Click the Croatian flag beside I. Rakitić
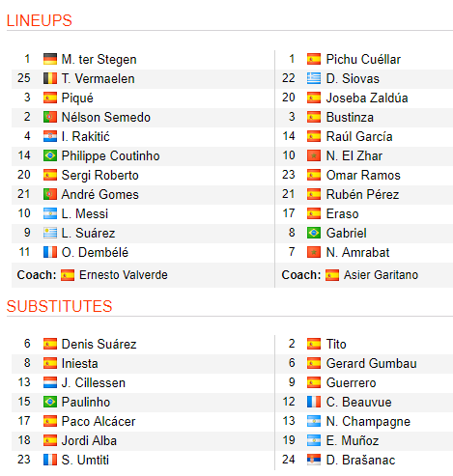The width and height of the screenshot is (453, 476). [x=50, y=136]
